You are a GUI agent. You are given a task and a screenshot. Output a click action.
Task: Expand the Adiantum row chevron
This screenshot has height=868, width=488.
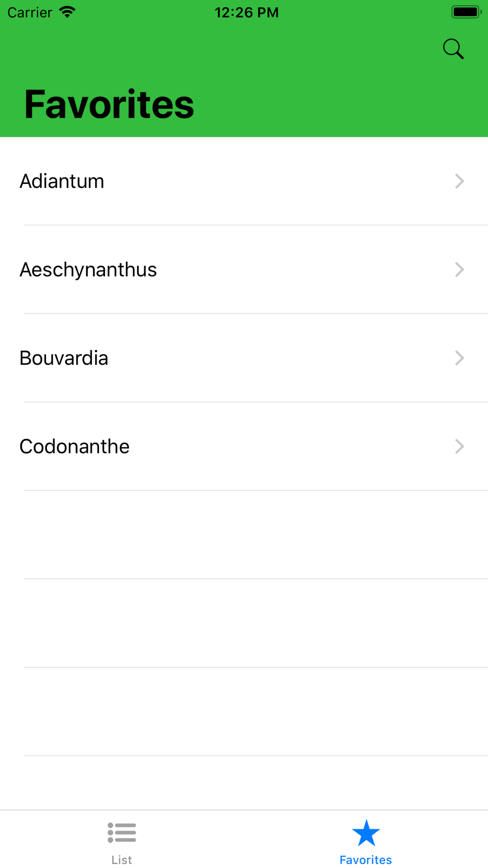(x=459, y=181)
